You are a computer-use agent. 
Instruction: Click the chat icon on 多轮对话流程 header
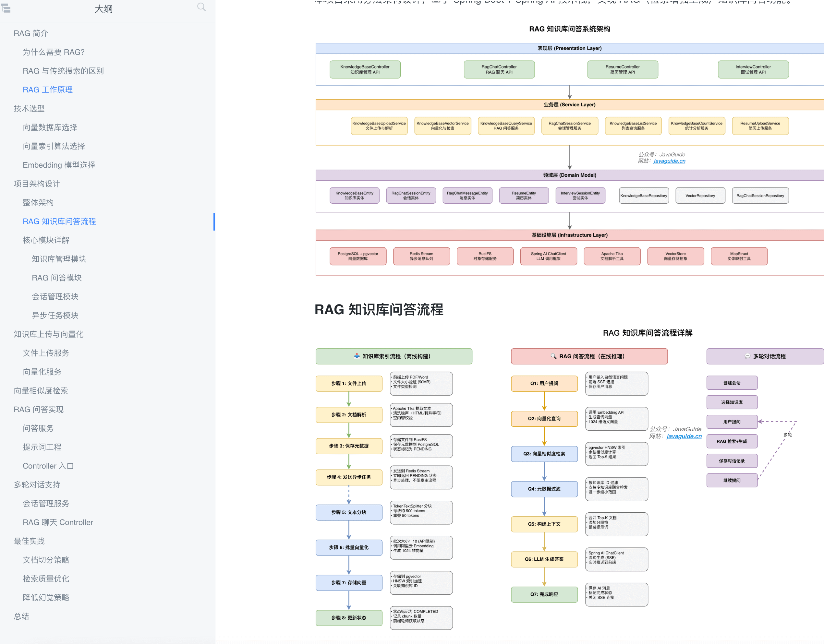748,356
